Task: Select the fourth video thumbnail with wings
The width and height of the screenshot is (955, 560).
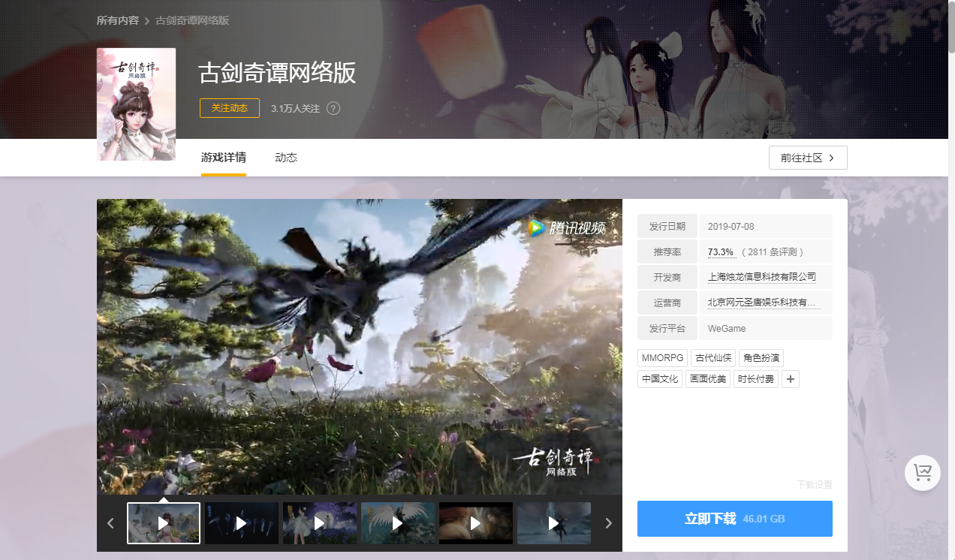Action: (x=398, y=522)
